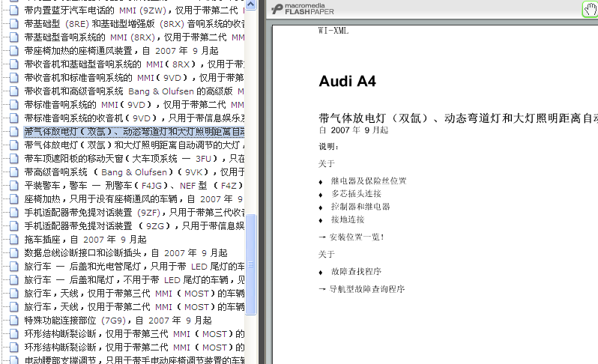Click page icon beside 带内置蓝牙汽车电话的 MMI (9ZW)
Viewport: 598px width, 364px height.
point(13,10)
